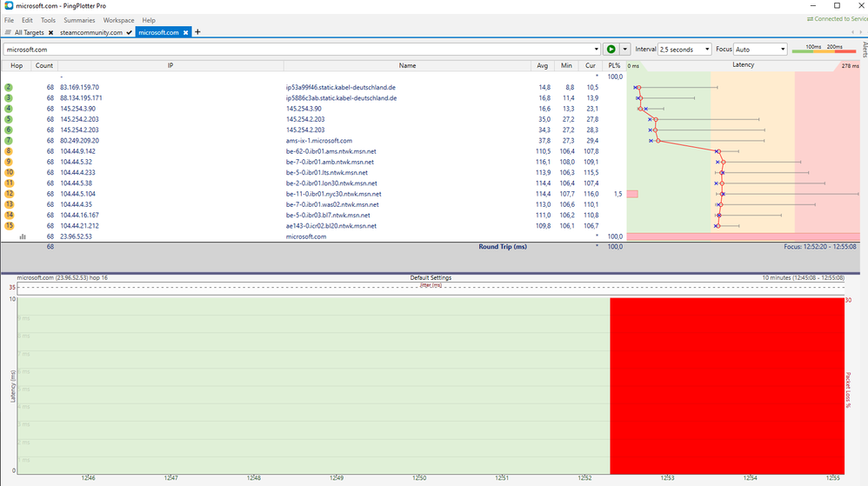
Task: Open the Tools menu
Action: 48,20
